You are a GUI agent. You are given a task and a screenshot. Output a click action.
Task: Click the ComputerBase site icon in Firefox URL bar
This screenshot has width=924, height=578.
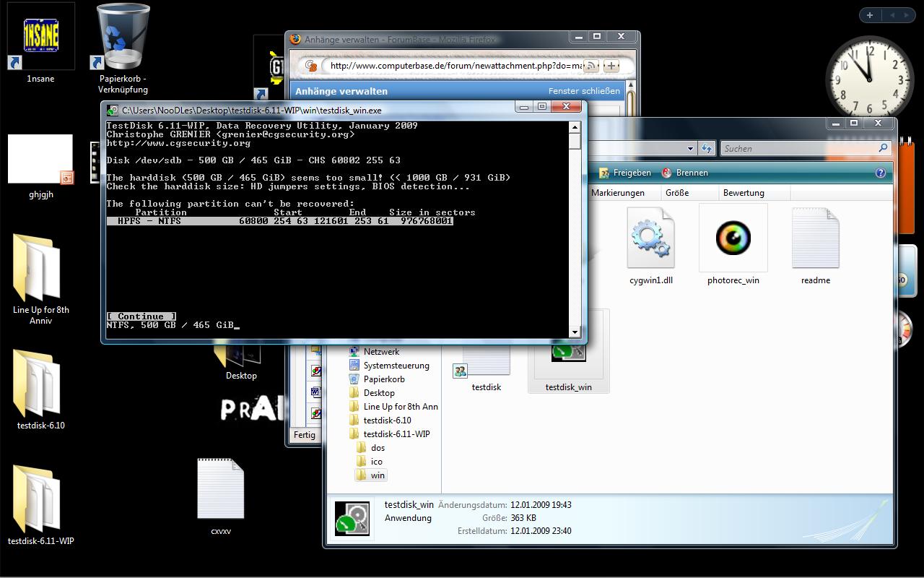click(310, 66)
